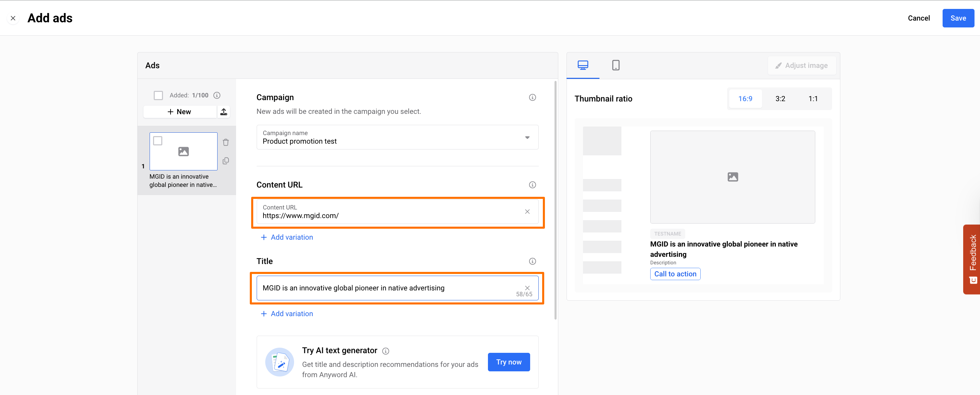This screenshot has height=395, width=980.
Task: Choose the 1:1 thumbnail ratio
Action: tap(813, 98)
